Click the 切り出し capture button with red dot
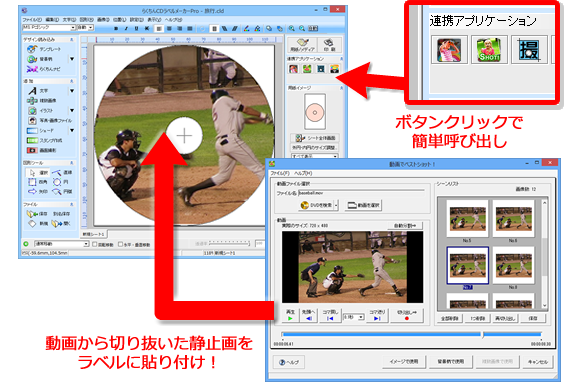582x387 pixels. tap(406, 315)
